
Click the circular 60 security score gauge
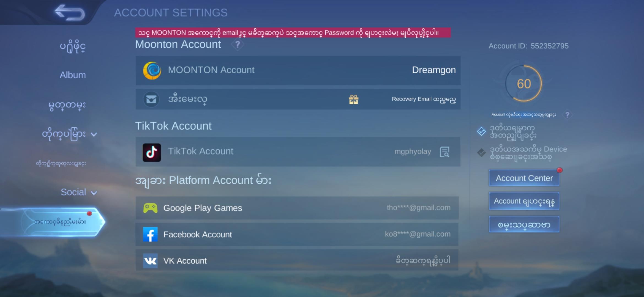tap(524, 84)
